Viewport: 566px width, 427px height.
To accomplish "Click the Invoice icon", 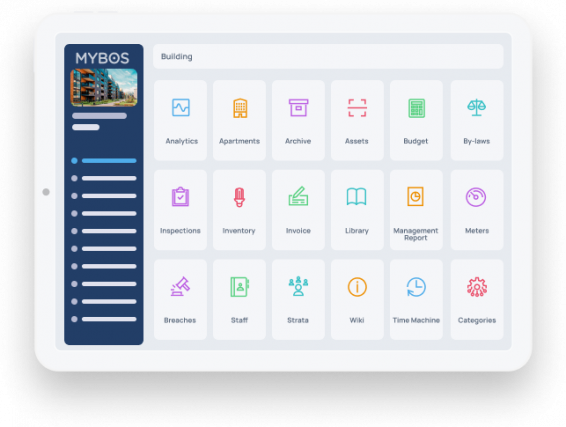I will click(x=298, y=196).
